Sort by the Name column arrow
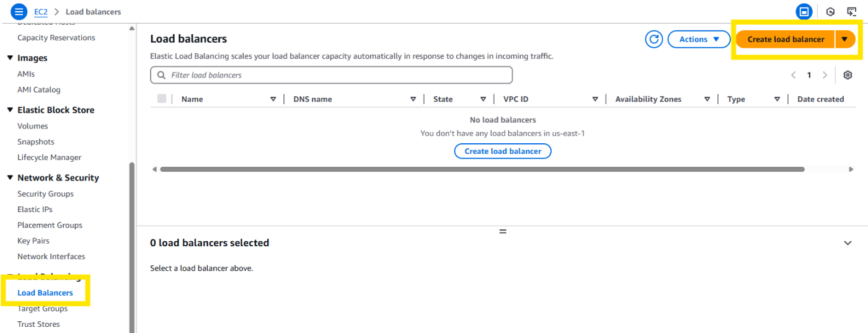 point(273,99)
